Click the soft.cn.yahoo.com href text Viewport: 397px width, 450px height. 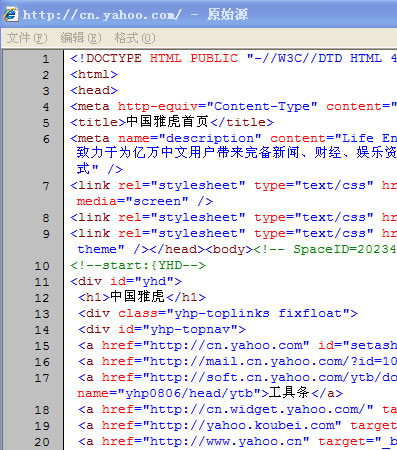pos(249,377)
